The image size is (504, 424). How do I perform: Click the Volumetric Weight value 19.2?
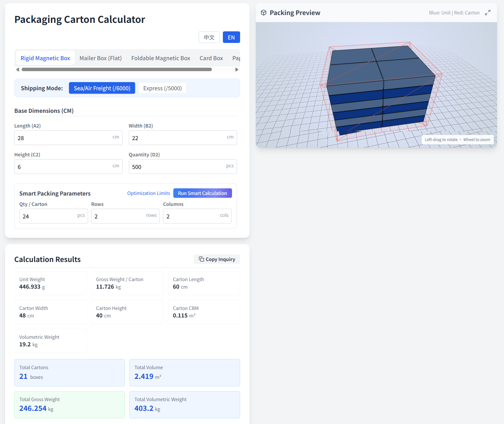point(25,344)
